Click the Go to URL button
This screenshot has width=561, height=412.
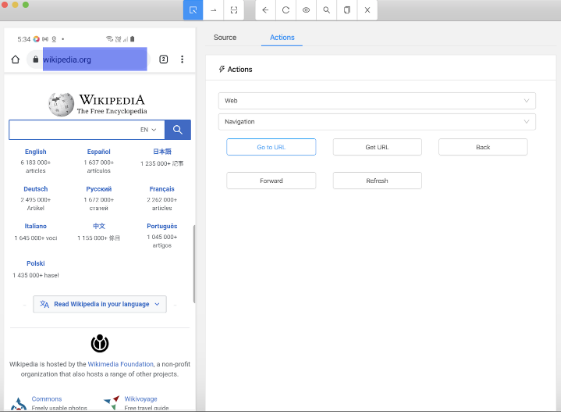coord(271,147)
